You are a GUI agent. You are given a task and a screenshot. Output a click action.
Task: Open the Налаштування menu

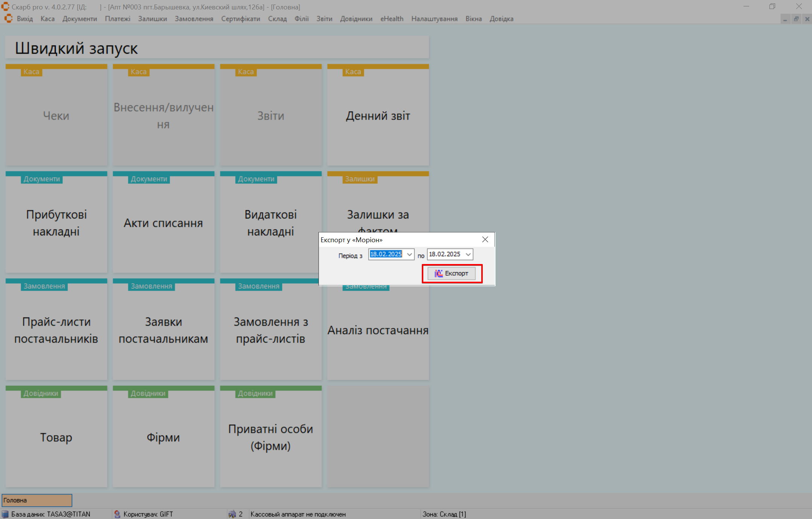tap(434, 19)
